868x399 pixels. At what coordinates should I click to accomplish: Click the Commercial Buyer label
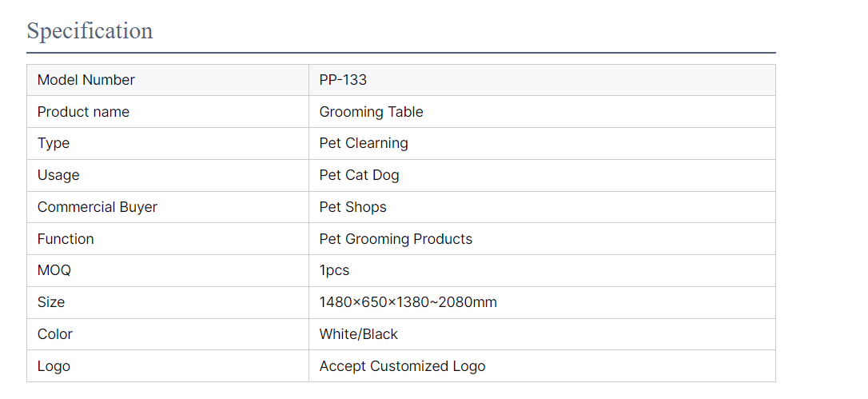(x=98, y=207)
